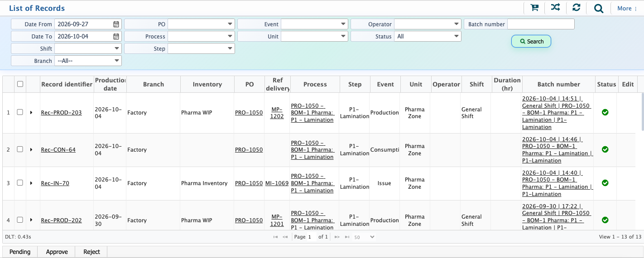Screen dimensions: 644x258
Task: Go to the last page of records
Action: click(x=347, y=237)
